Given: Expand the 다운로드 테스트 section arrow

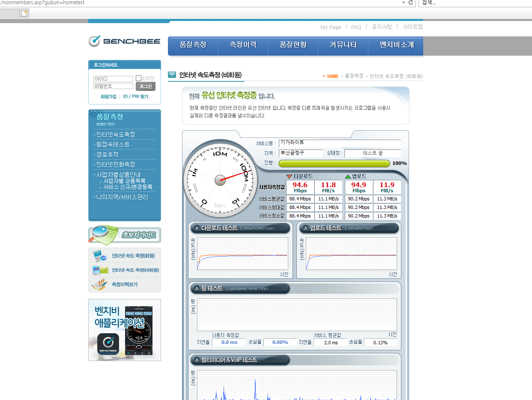Looking at the screenshot, I should [x=197, y=228].
